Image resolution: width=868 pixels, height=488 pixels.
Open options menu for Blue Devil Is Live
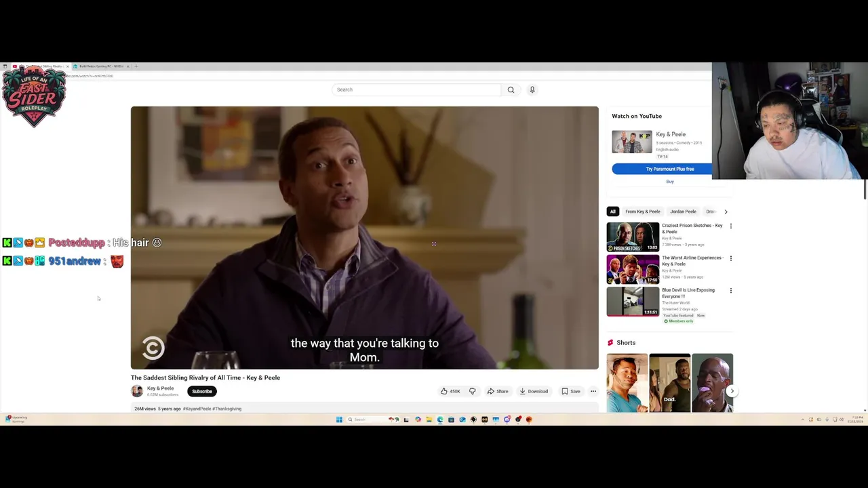pos(730,291)
